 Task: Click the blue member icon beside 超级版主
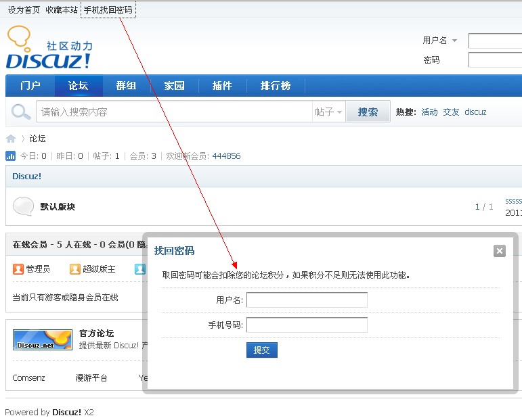[x=140, y=269]
